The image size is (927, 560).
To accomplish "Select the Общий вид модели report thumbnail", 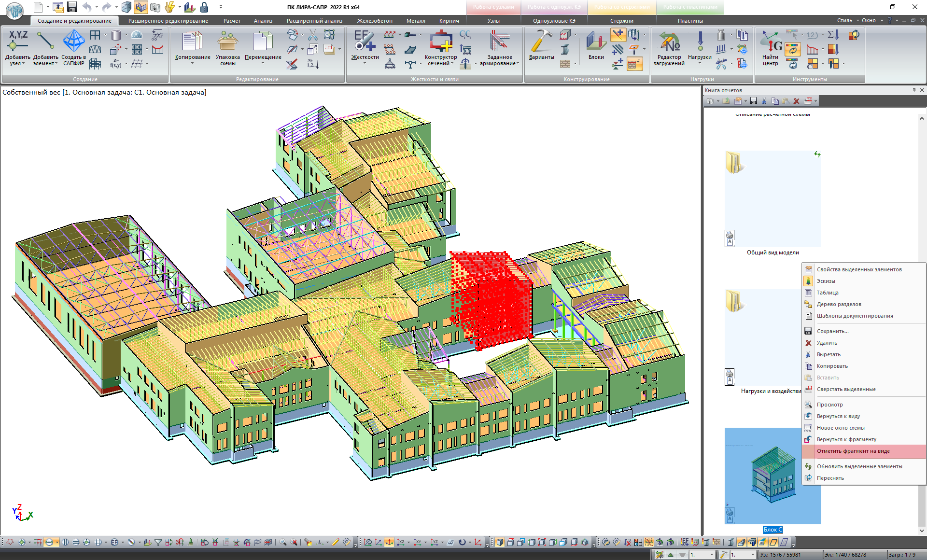I will [x=772, y=199].
